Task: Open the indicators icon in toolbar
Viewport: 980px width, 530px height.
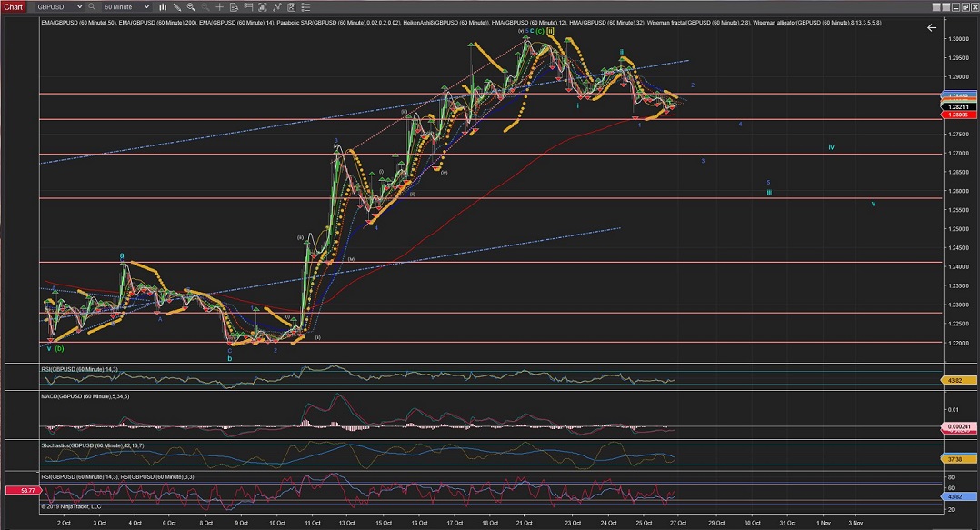Action: tap(265, 6)
